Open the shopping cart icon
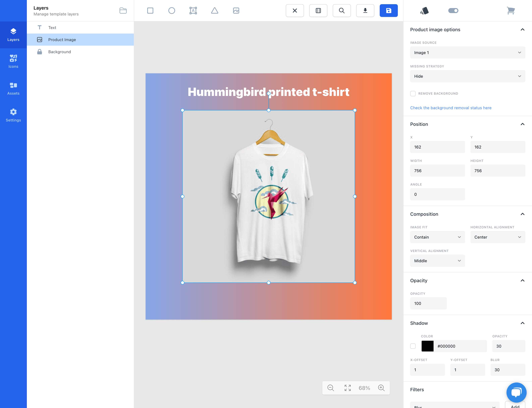The height and width of the screenshot is (408, 532). point(511,10)
